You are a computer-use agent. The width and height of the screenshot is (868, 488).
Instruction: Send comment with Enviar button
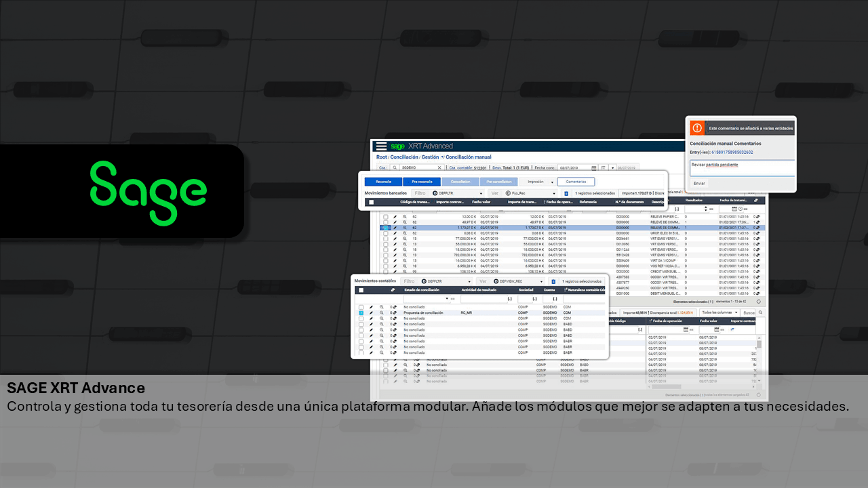pyautogui.click(x=699, y=183)
